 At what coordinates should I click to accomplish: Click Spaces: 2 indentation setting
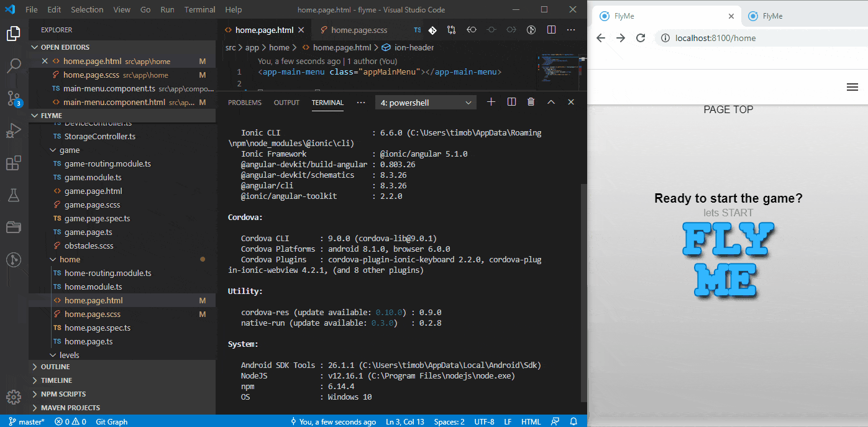(x=449, y=421)
